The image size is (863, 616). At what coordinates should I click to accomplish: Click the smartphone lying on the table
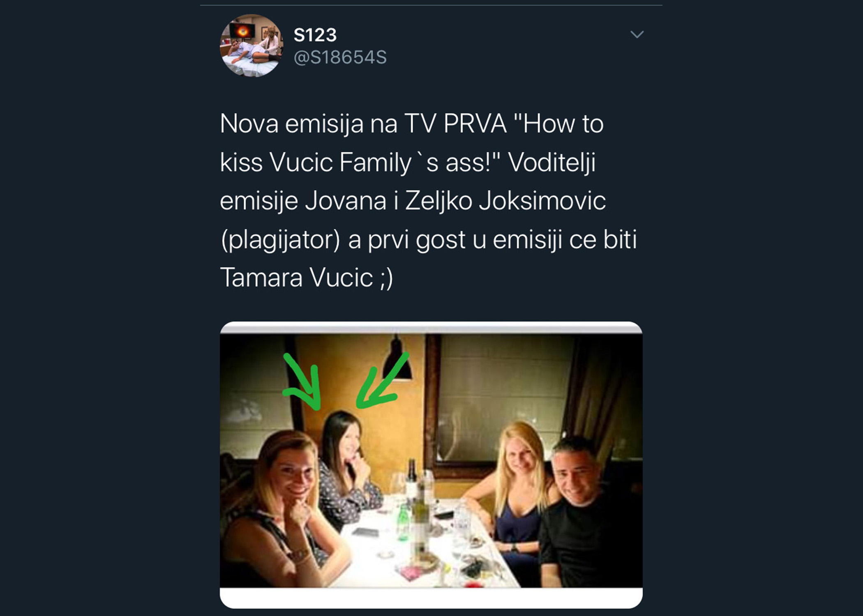(365, 532)
